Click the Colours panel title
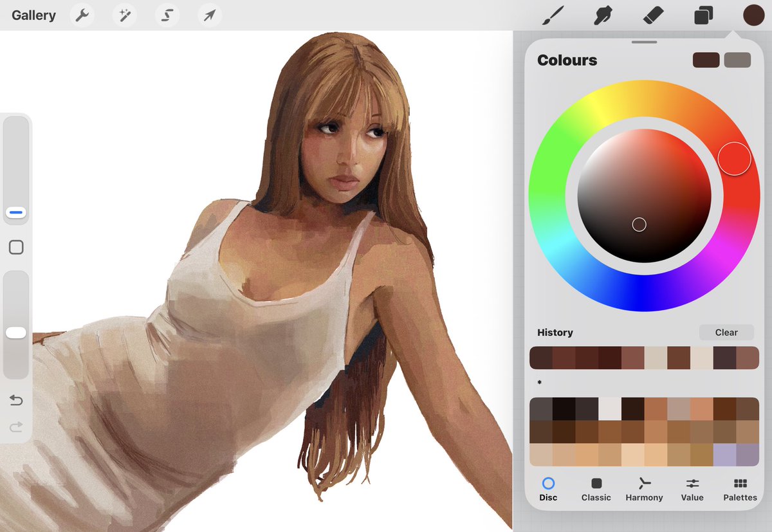 coord(567,60)
